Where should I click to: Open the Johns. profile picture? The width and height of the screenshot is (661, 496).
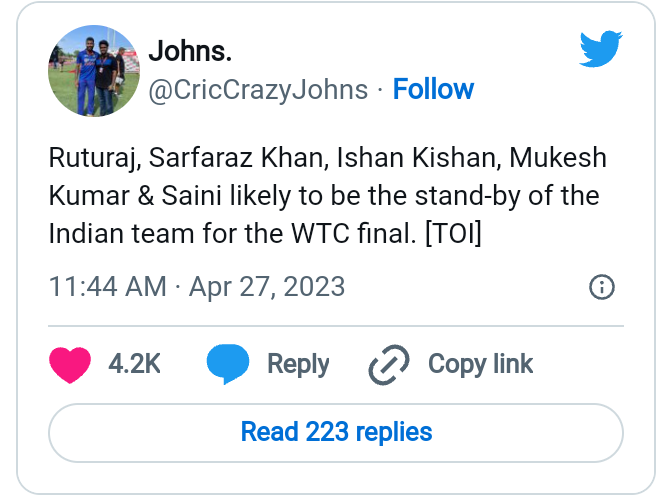(94, 71)
